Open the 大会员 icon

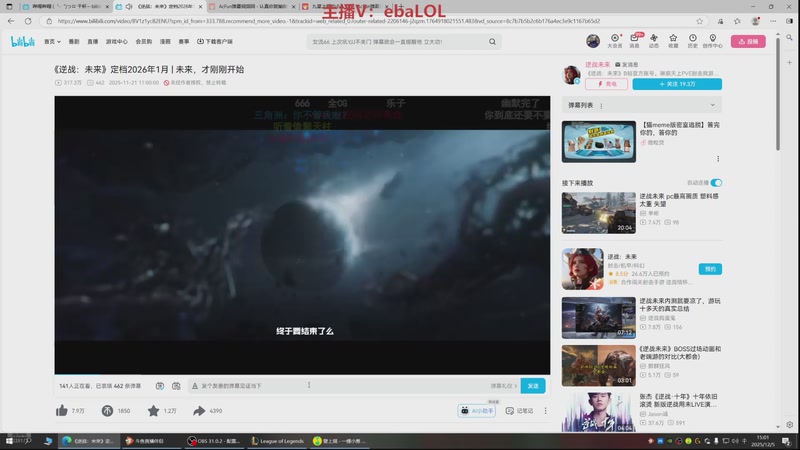click(x=615, y=41)
